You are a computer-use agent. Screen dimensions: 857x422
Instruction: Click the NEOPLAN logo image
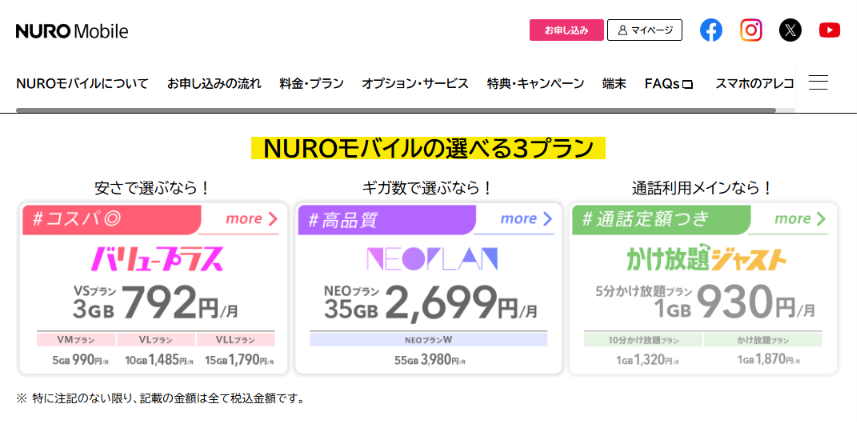click(432, 259)
